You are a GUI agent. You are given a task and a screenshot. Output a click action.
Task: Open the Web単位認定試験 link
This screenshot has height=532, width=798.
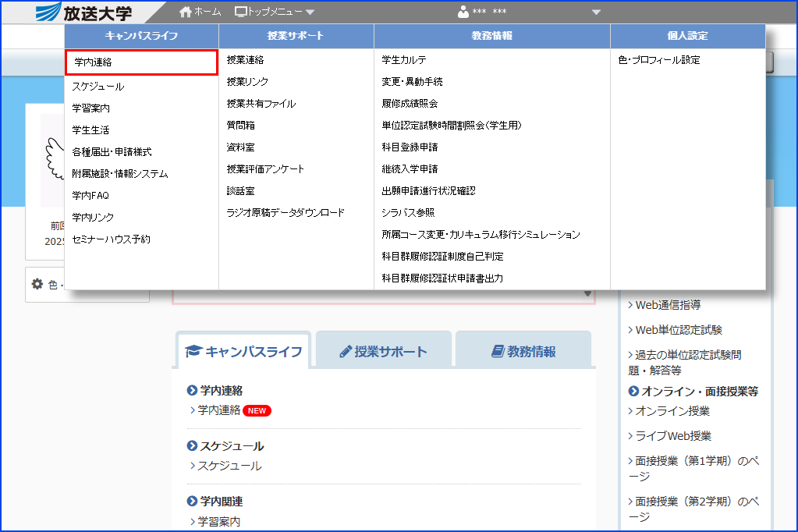(678, 330)
